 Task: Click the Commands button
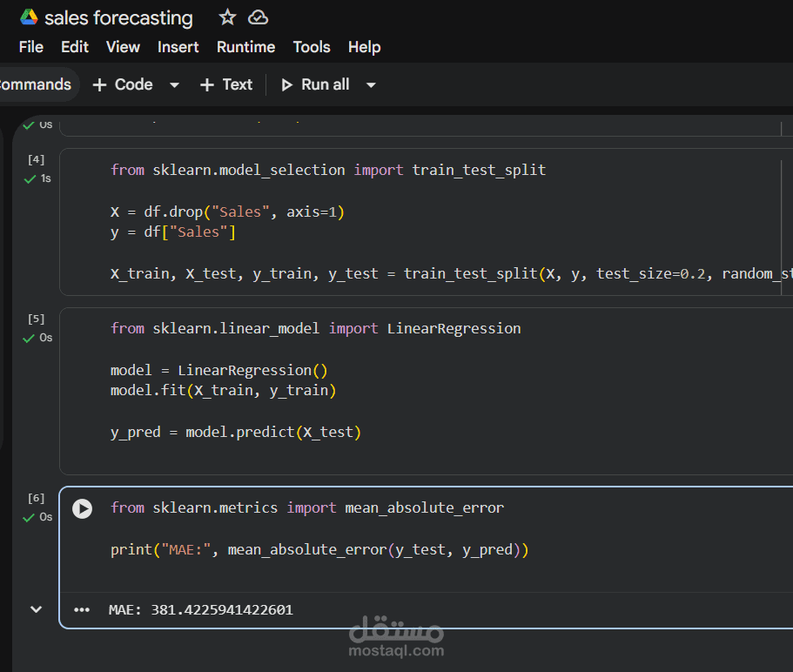[x=35, y=85]
